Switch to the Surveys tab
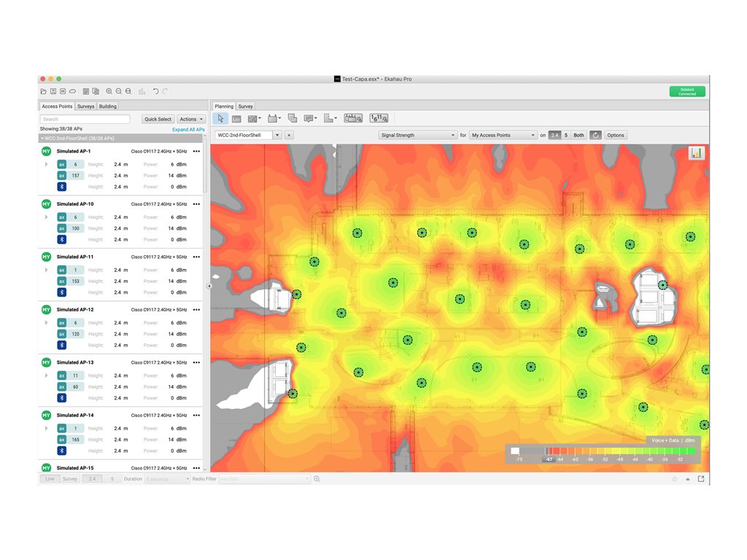747x560 pixels. pyautogui.click(x=86, y=106)
